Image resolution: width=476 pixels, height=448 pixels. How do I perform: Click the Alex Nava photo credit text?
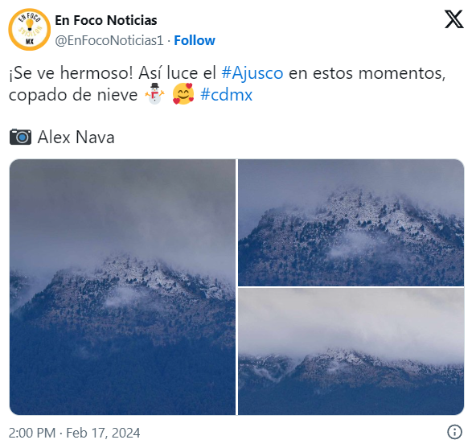pos(76,137)
